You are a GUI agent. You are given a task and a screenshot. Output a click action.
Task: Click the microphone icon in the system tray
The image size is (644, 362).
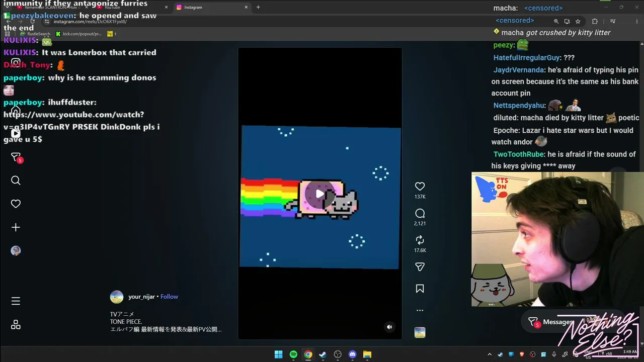[554, 354]
